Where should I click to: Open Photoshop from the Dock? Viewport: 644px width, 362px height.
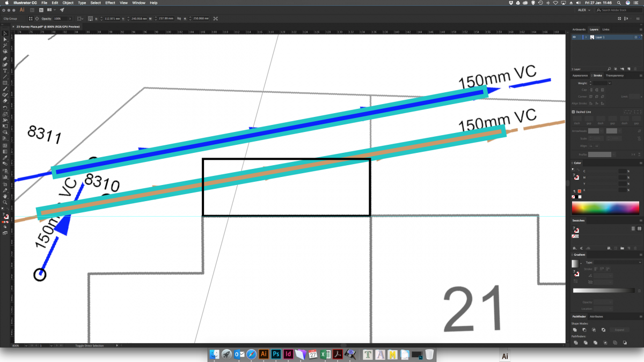tap(276, 354)
